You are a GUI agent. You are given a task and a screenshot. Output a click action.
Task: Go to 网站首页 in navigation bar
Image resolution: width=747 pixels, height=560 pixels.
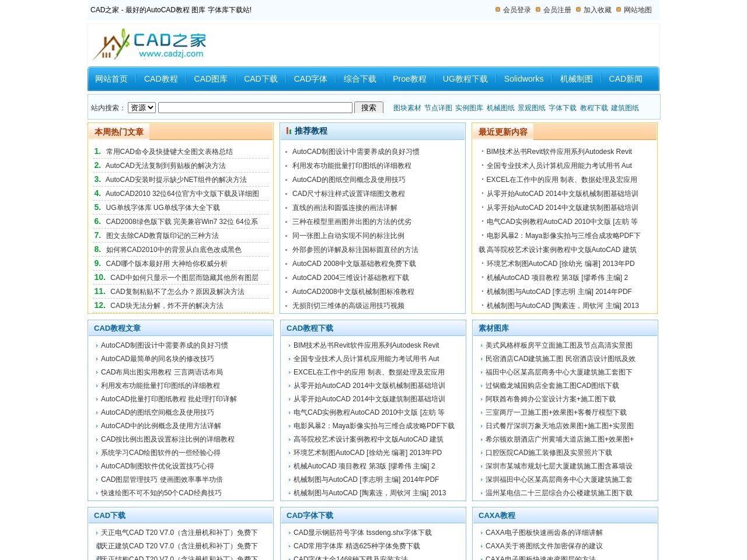(x=111, y=79)
